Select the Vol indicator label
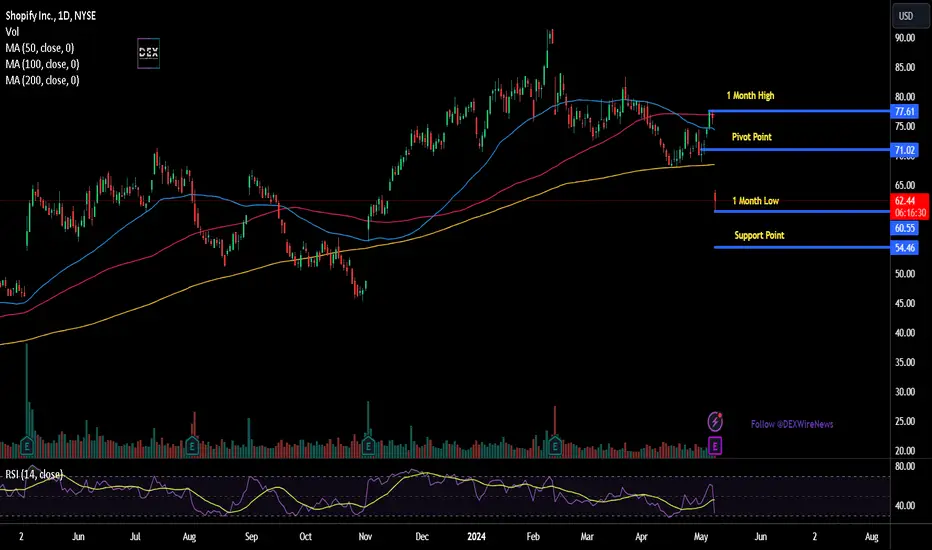The width and height of the screenshot is (932, 550). 12,32
